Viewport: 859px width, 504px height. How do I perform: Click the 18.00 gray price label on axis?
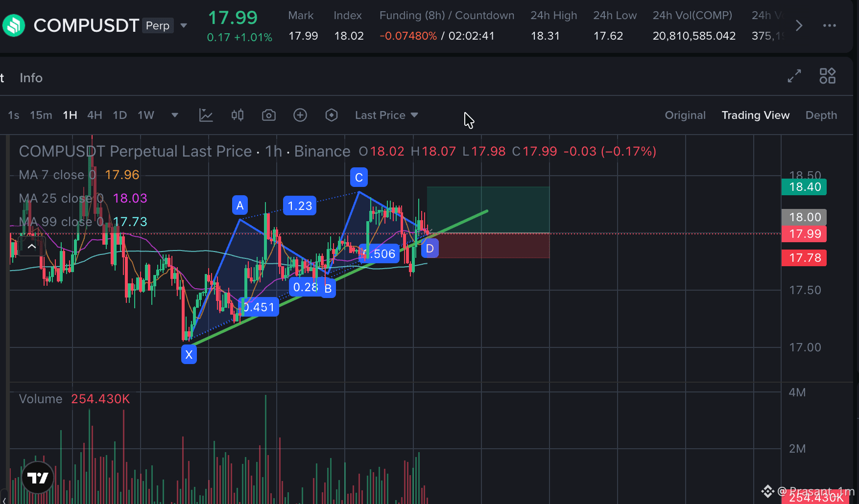coord(804,217)
